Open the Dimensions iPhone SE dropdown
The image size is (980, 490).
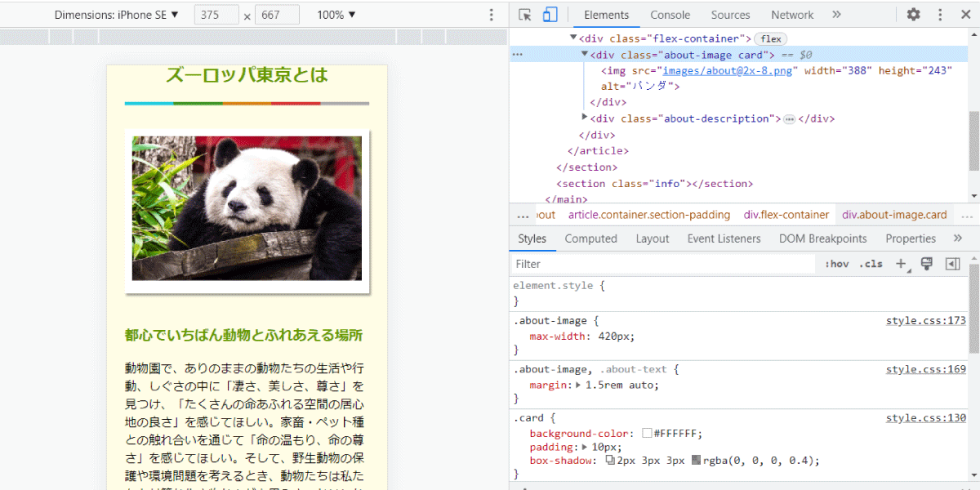(x=117, y=15)
